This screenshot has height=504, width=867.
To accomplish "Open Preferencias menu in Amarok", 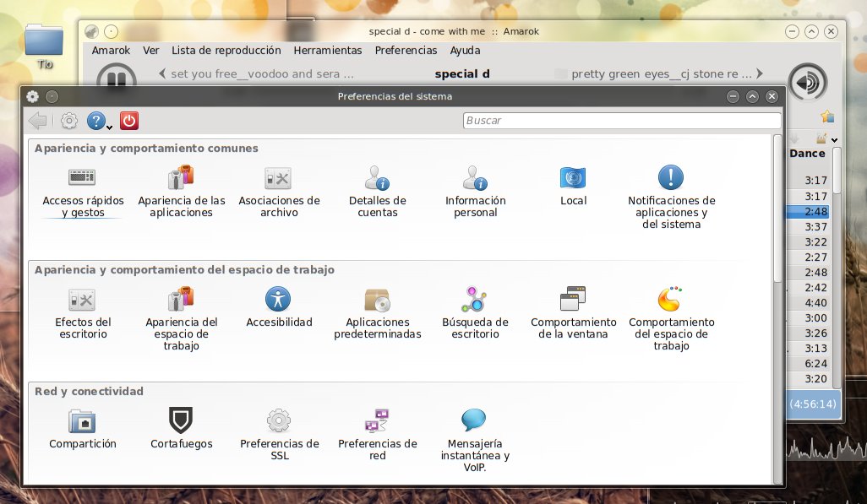I will (406, 51).
